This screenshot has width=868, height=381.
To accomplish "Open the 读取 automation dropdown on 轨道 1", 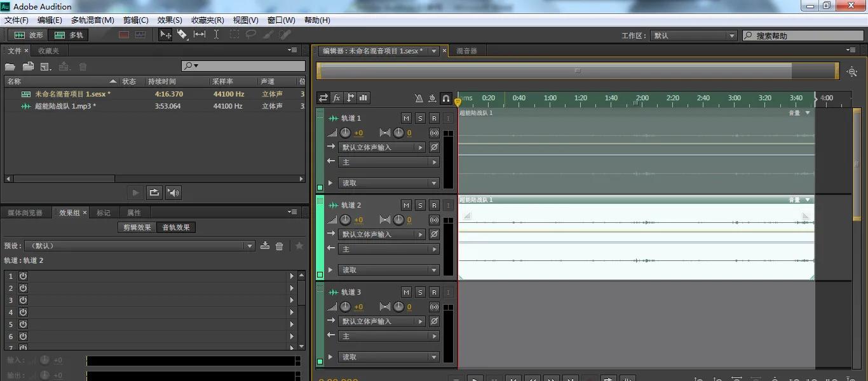I will (388, 183).
